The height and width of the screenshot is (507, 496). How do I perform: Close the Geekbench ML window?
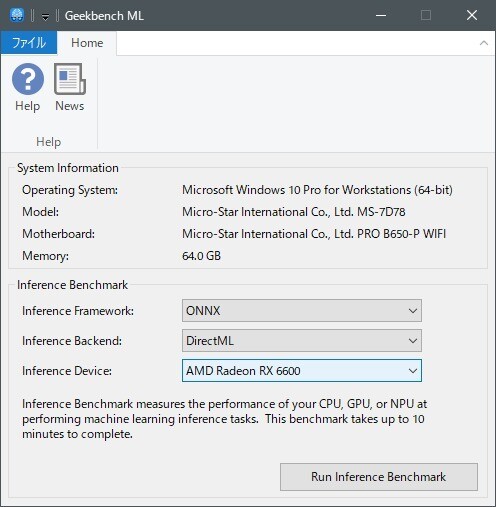[x=472, y=15]
